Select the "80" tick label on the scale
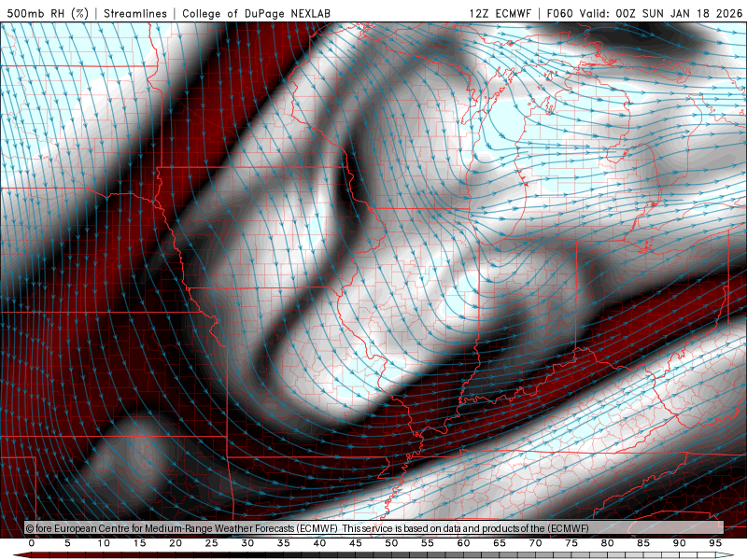This screenshot has height=560, width=747. [x=608, y=543]
